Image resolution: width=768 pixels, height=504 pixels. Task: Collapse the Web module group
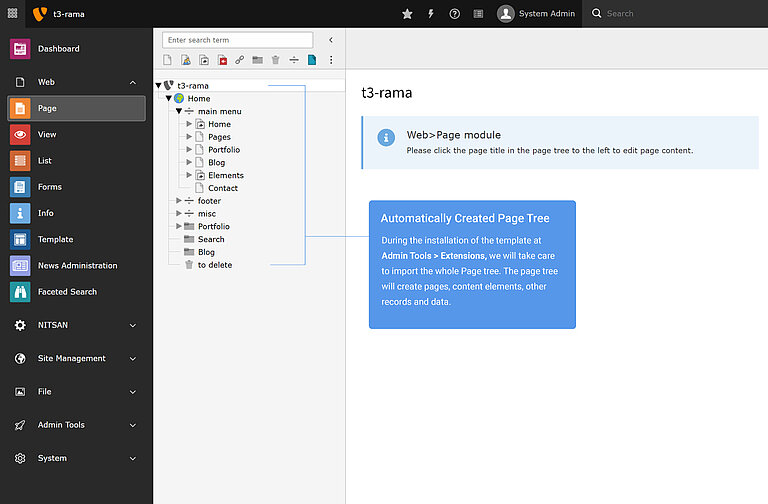[133, 82]
